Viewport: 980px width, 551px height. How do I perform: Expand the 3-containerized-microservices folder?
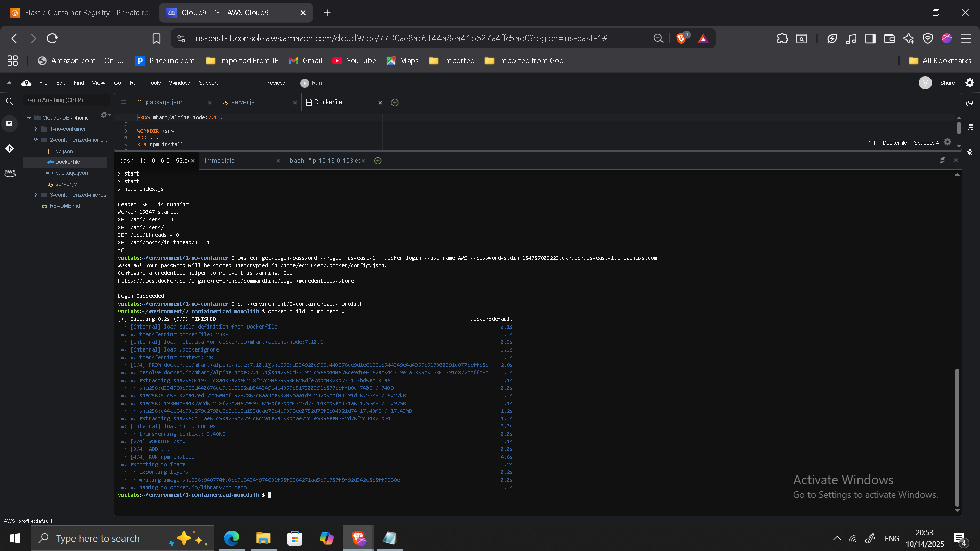pyautogui.click(x=36, y=194)
